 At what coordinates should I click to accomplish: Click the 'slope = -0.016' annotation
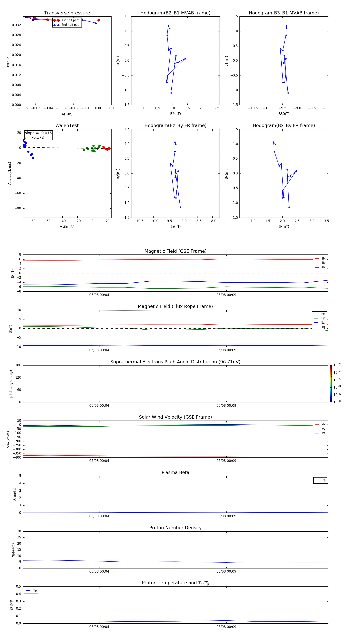click(x=38, y=133)
